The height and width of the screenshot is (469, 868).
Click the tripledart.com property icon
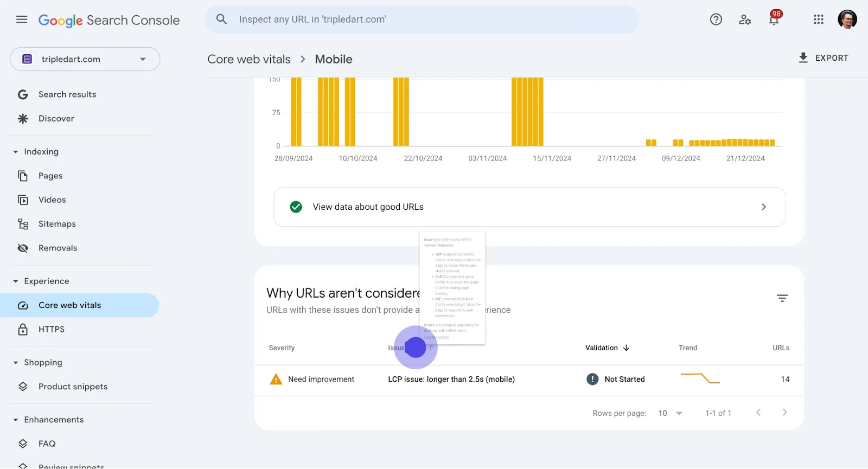click(x=27, y=59)
